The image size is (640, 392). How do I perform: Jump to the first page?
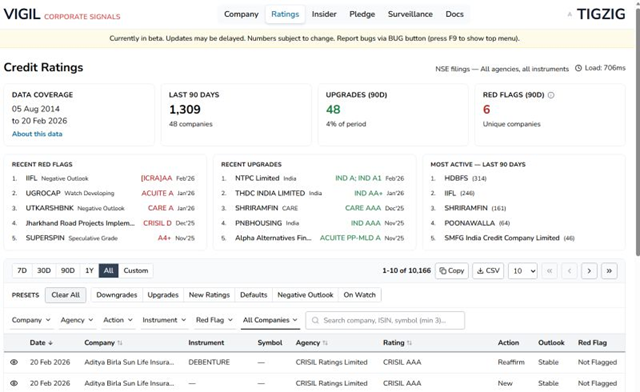click(x=549, y=271)
